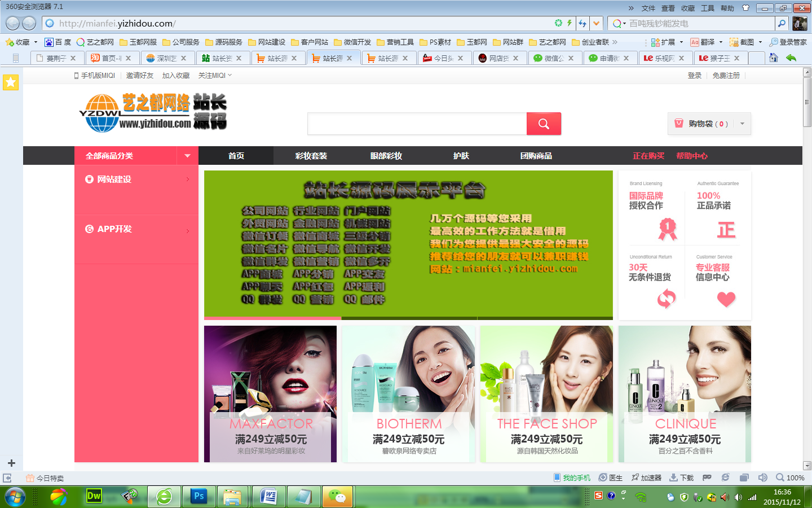Screen dimensions: 812x508
Task: Open 下载 downloads in the status bar
Action: pyautogui.click(x=681, y=478)
